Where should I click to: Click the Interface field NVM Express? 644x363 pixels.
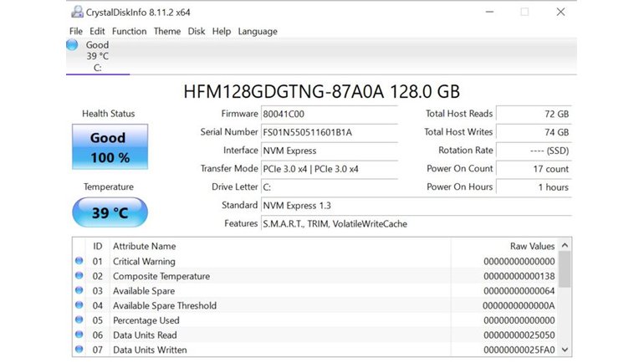(330, 151)
